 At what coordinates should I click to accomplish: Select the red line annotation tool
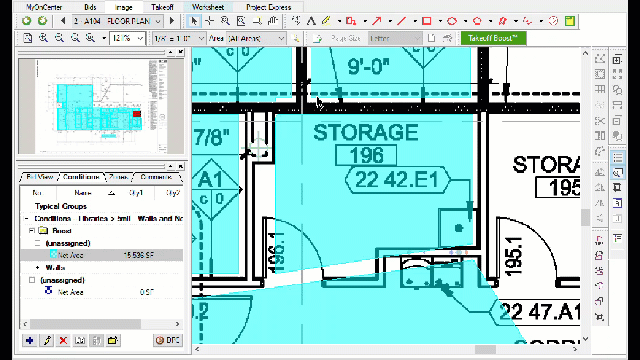402,21
